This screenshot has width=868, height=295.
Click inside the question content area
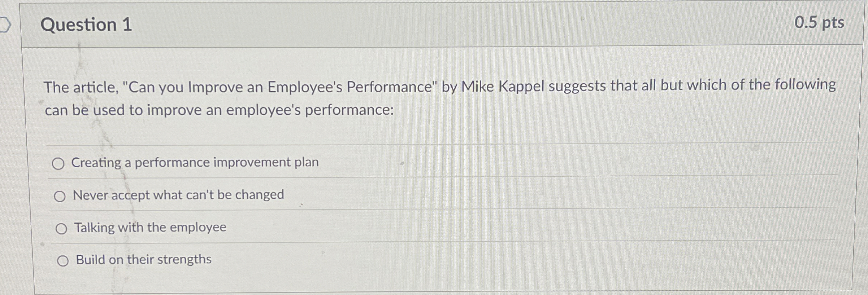tap(433, 126)
